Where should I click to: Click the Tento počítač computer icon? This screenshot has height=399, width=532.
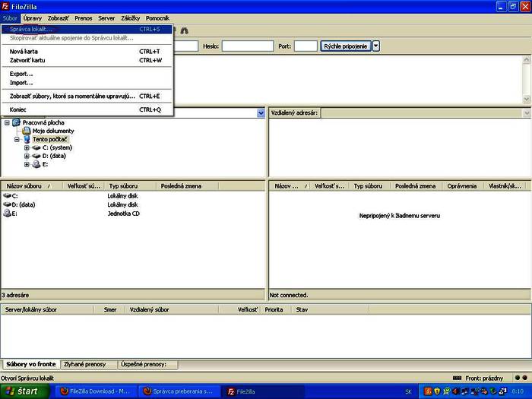point(27,139)
